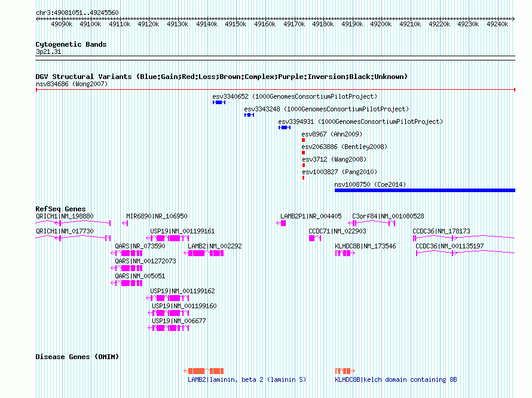Click the QARS|NM_005051 label
The image size is (532, 398).
click(140, 276)
